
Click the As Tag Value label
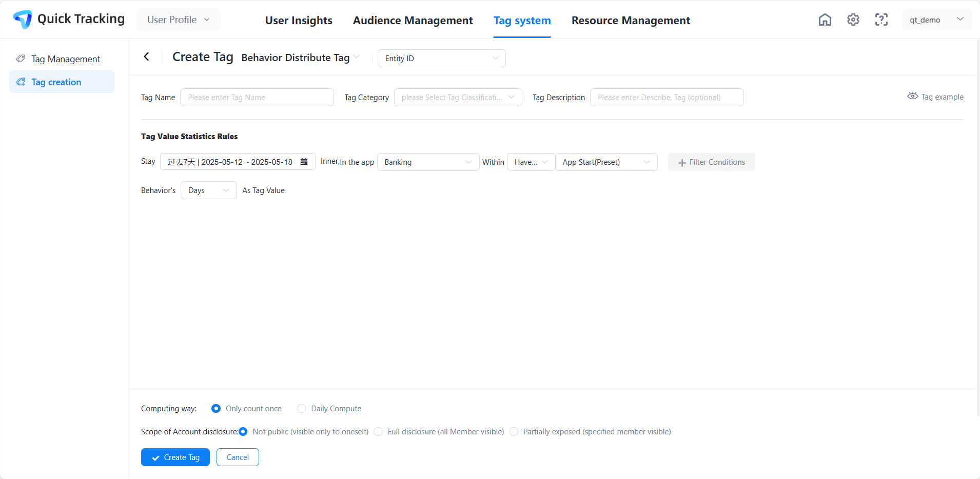(263, 190)
